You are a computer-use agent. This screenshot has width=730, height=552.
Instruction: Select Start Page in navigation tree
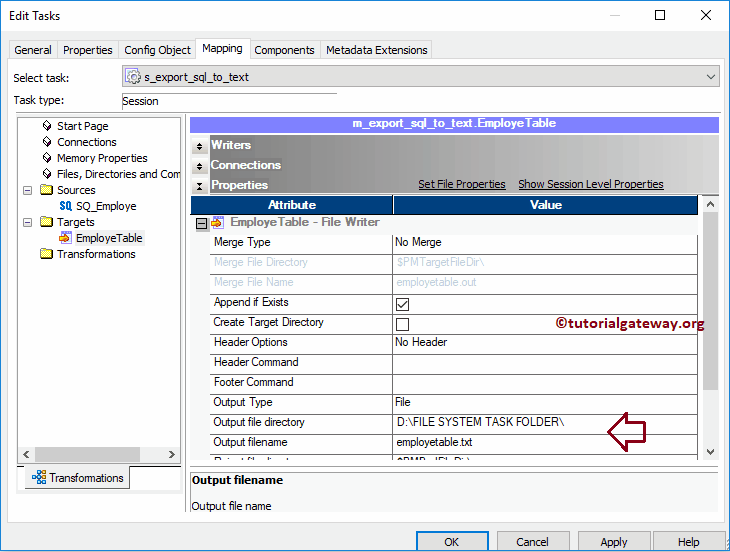[82, 126]
